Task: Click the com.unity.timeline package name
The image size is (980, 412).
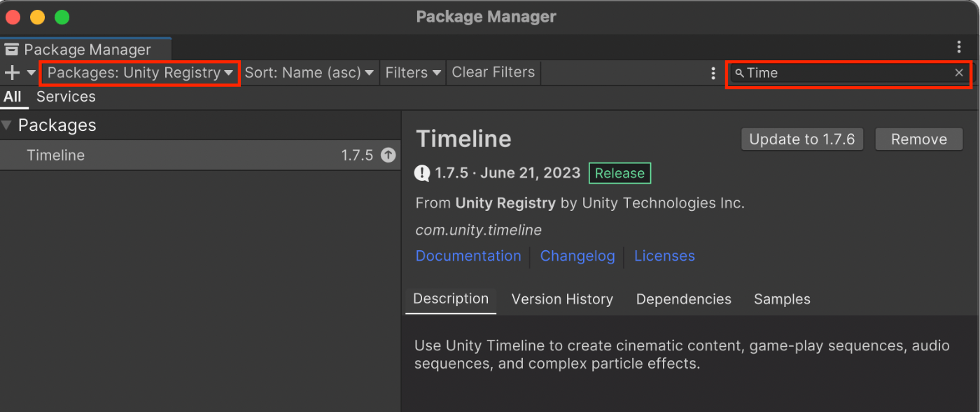Action: (479, 230)
